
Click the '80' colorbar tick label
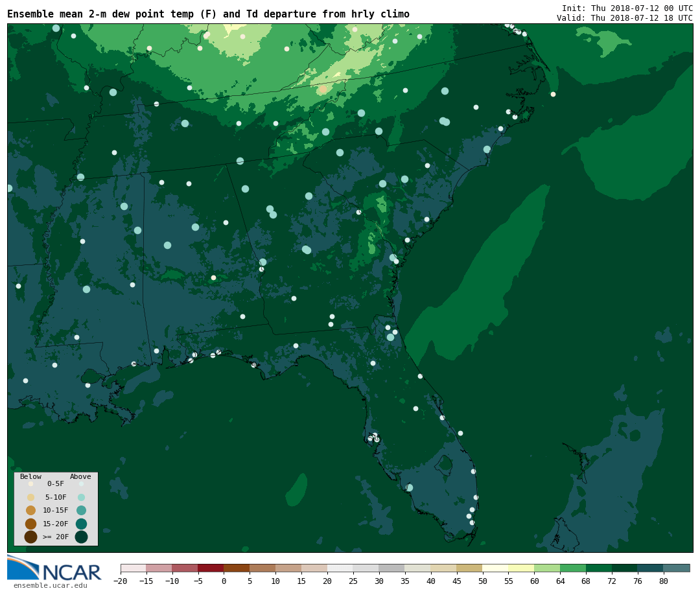click(664, 581)
